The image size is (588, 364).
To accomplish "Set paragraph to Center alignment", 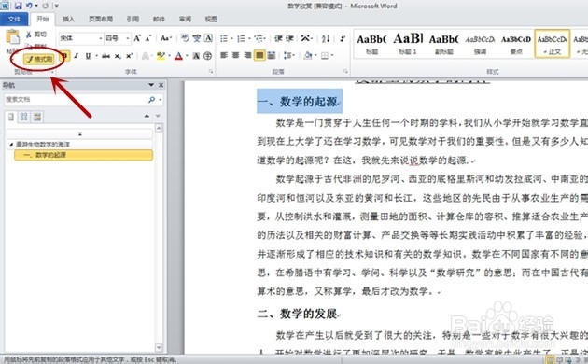I will [236, 56].
